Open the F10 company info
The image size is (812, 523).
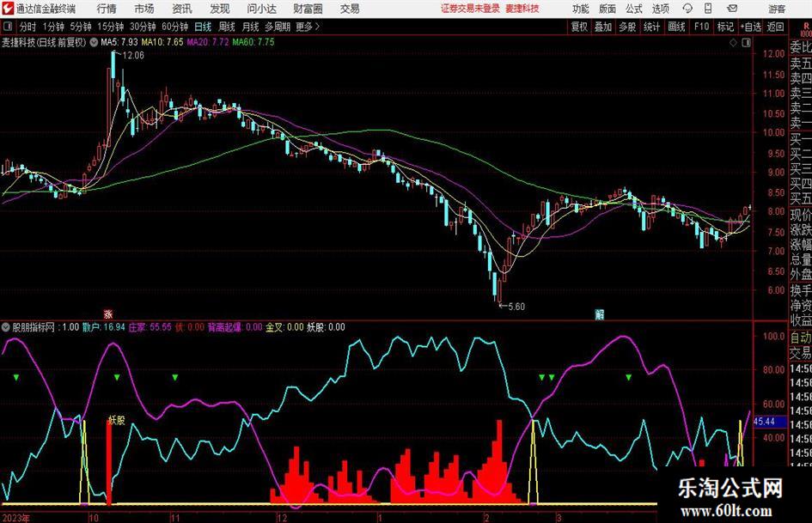(701, 27)
